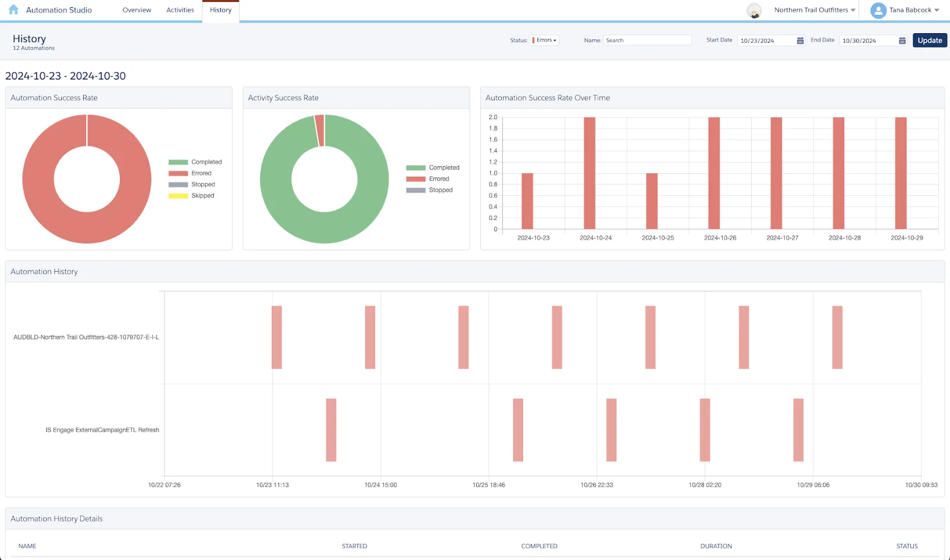Select first IS Engage ExternalCampaignETL Refresh timeline marker
The height and width of the screenshot is (560, 950).
click(x=331, y=430)
